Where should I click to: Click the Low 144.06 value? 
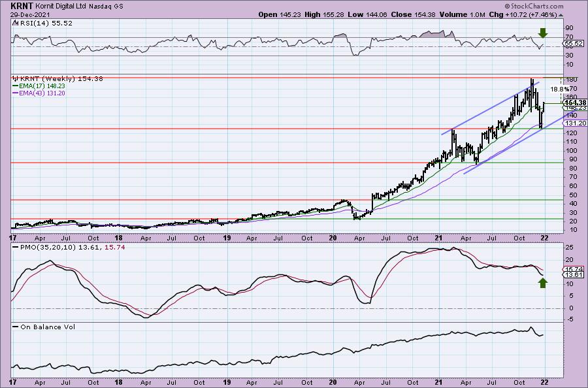[368, 14]
